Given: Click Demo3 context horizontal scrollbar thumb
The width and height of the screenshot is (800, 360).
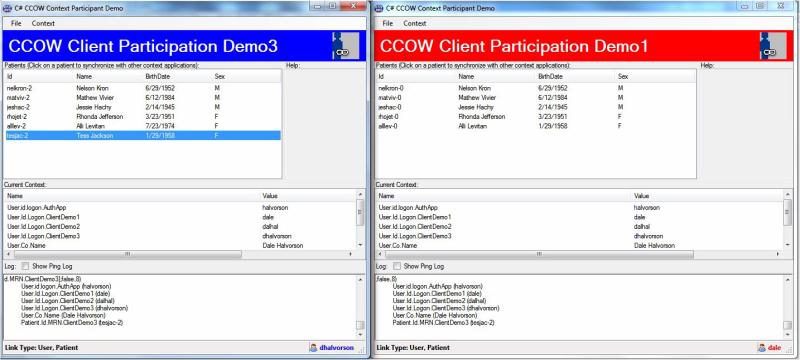Looking at the screenshot, I should [128, 254].
